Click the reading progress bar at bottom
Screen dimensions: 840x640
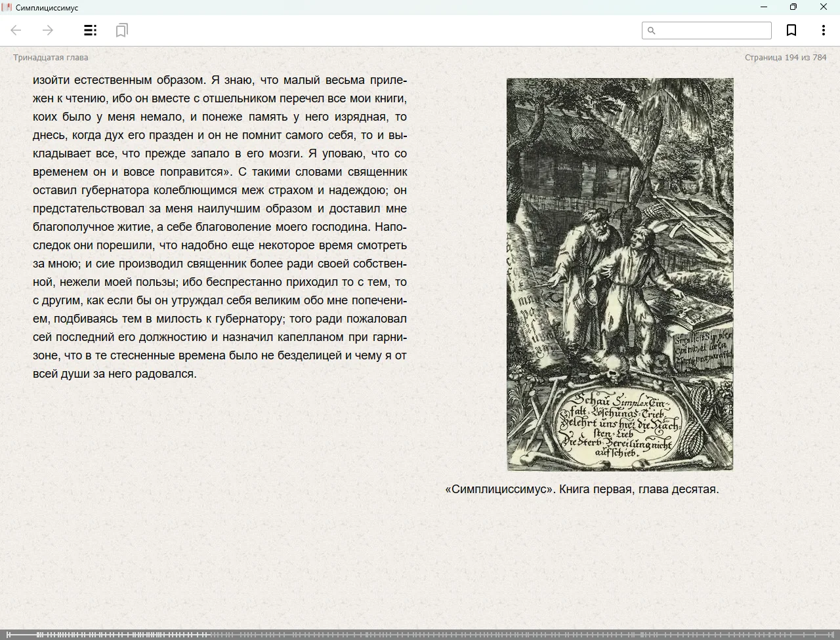(x=420, y=634)
